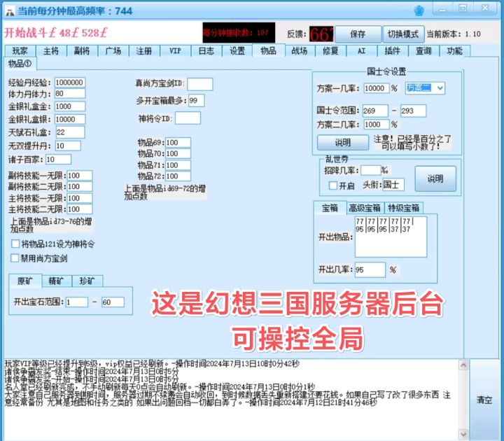Click the 多开宝箱最多 field showing 99
The width and height of the screenshot is (504, 441).
coord(197,101)
